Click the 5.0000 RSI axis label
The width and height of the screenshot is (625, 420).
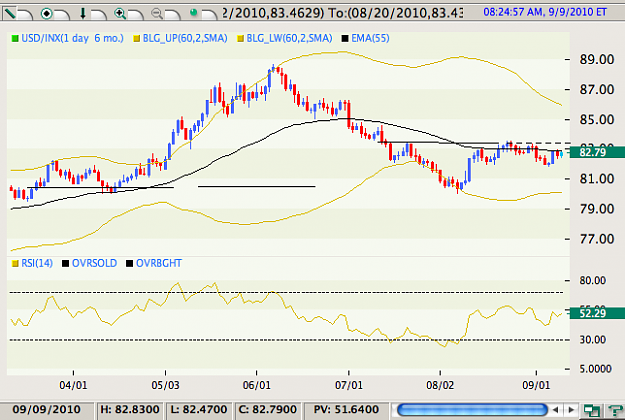point(596,369)
